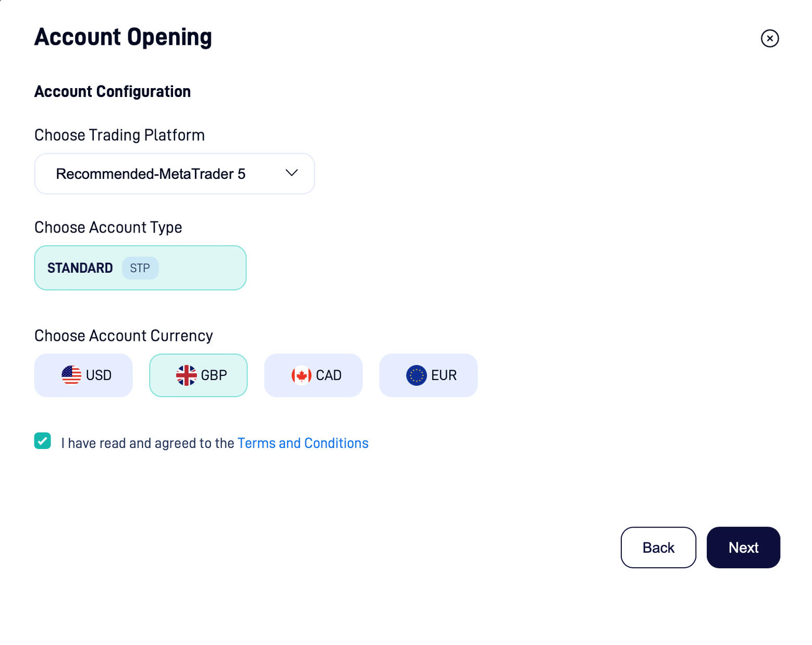The width and height of the screenshot is (812, 645).
Task: Close the Account Opening dialog
Action: pyautogui.click(x=769, y=38)
